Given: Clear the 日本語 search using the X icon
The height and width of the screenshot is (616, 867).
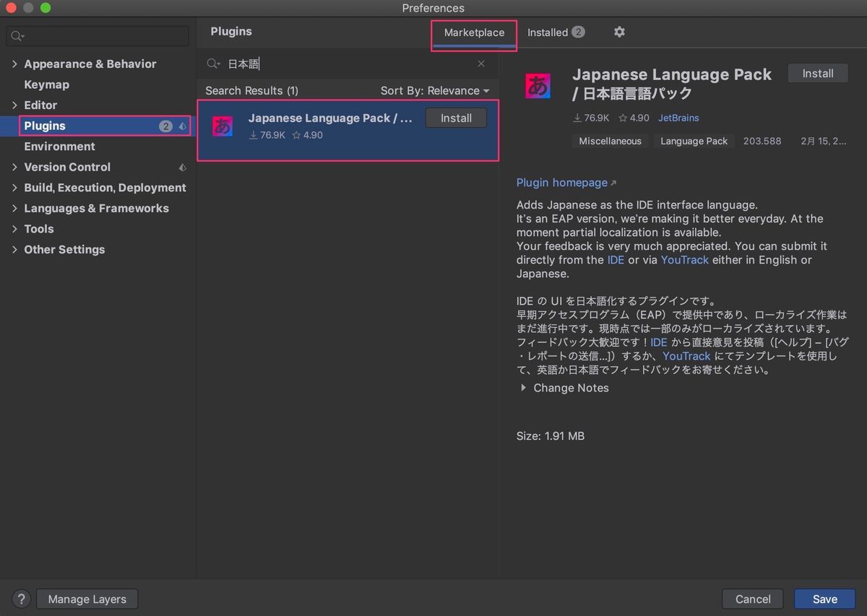Looking at the screenshot, I should [481, 64].
